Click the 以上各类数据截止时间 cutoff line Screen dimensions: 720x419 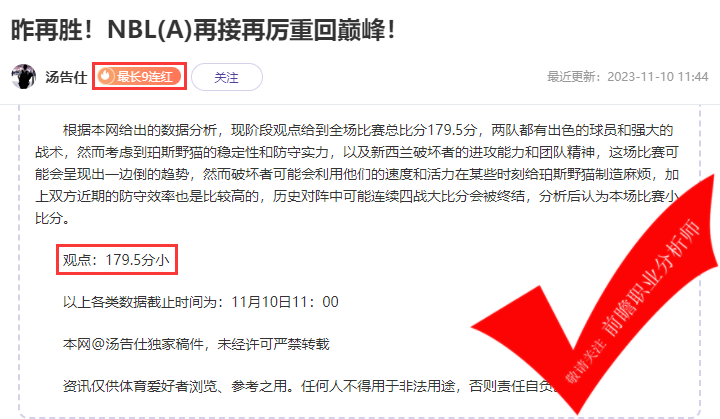[x=201, y=302]
